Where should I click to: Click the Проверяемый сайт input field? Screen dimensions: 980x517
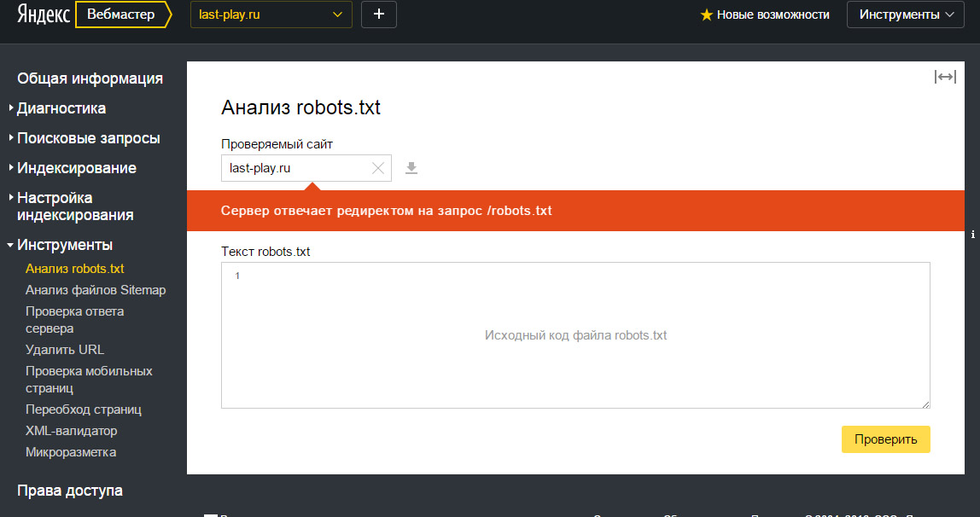click(x=306, y=168)
